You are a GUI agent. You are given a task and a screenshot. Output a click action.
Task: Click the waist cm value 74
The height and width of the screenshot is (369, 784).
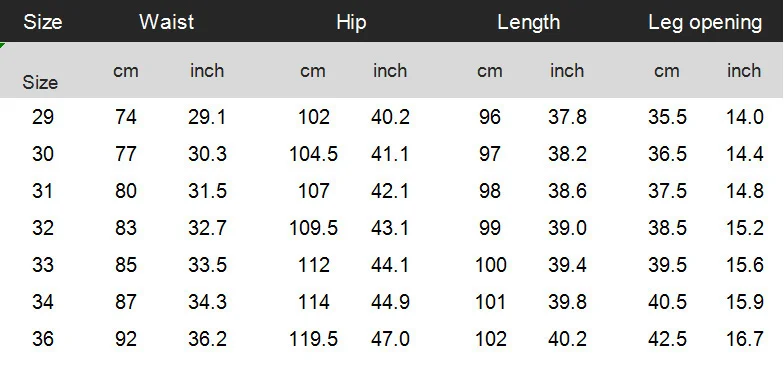[x=126, y=117]
